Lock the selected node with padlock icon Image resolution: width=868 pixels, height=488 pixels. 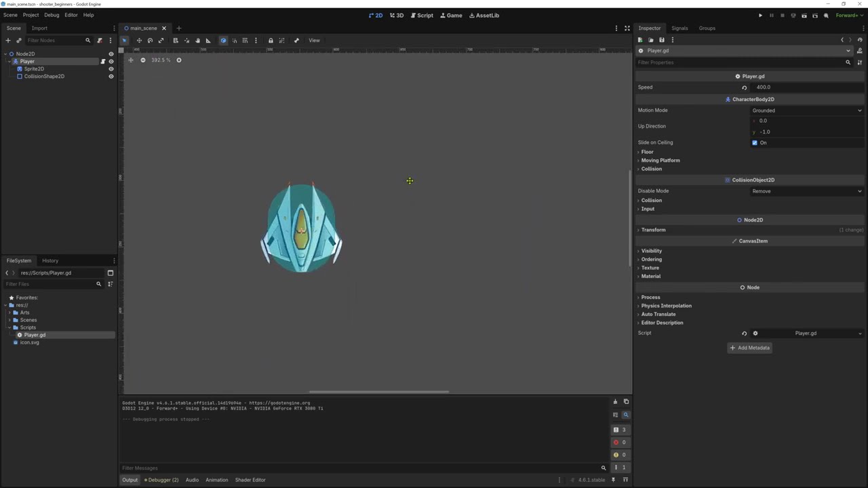271,41
